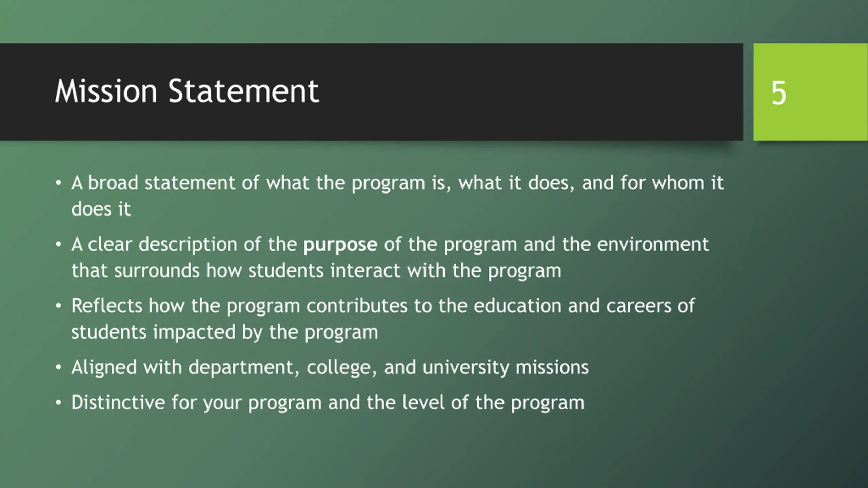Click the words "does it" on the second line
This screenshot has height=488, width=868.
(x=101, y=209)
